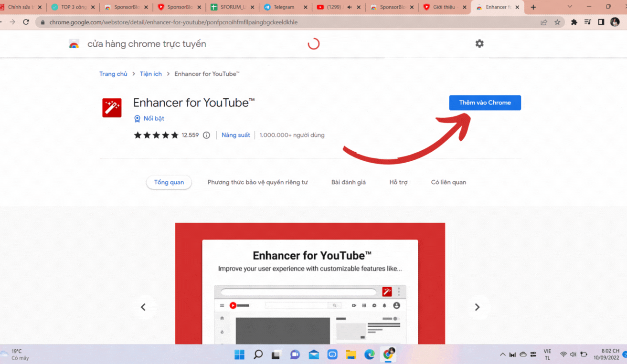Open OneDrive cloud tray icon

[x=523, y=354]
